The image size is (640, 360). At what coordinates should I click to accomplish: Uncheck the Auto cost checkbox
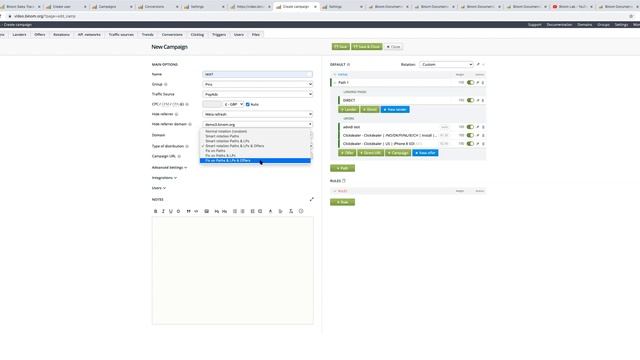(x=248, y=104)
